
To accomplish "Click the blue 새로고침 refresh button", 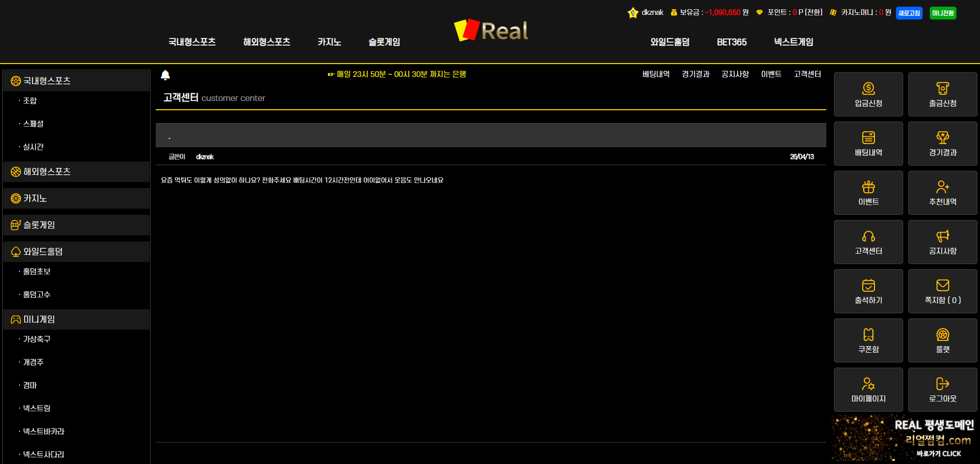I will click(x=909, y=13).
